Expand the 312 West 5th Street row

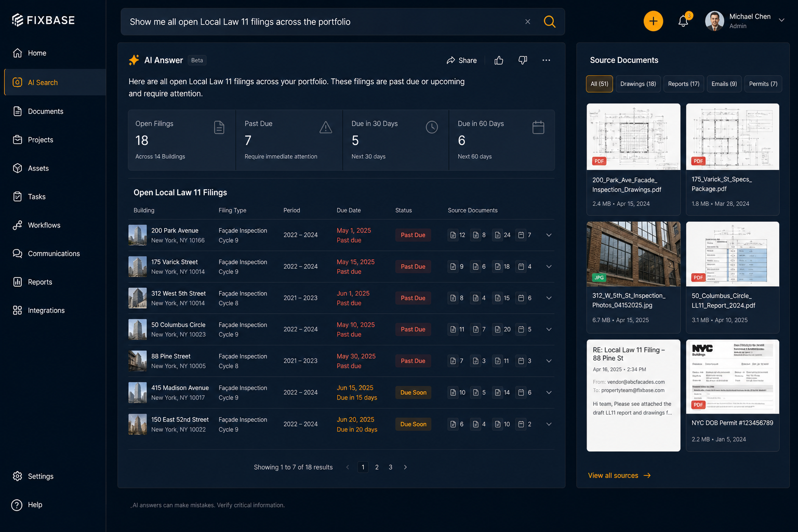pyautogui.click(x=549, y=298)
